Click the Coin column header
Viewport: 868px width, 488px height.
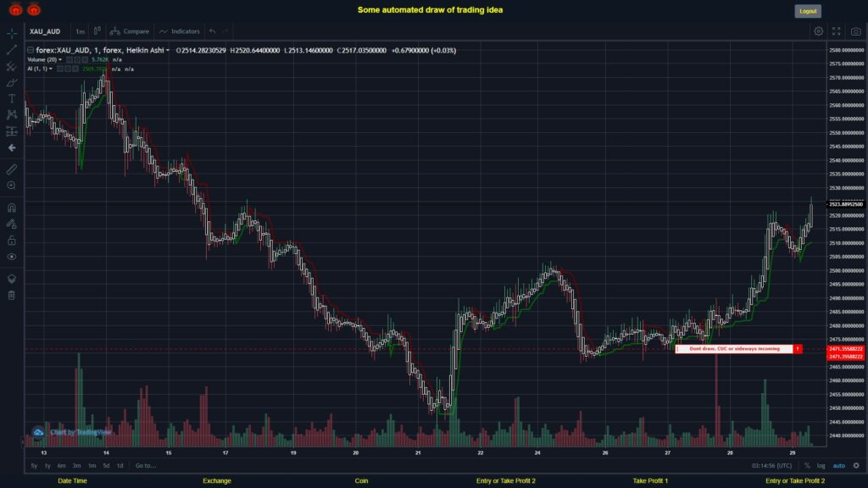click(x=361, y=481)
